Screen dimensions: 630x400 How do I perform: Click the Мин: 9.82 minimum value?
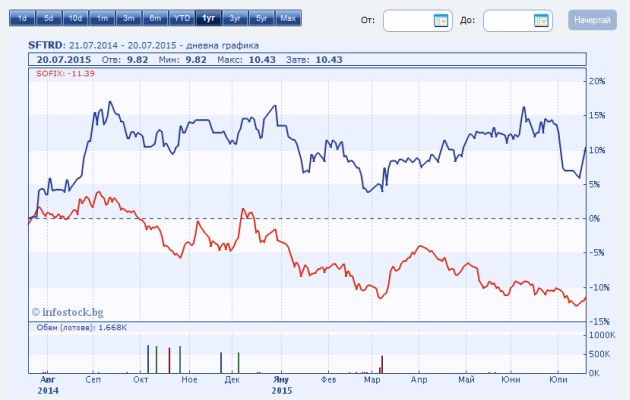pyautogui.click(x=182, y=60)
